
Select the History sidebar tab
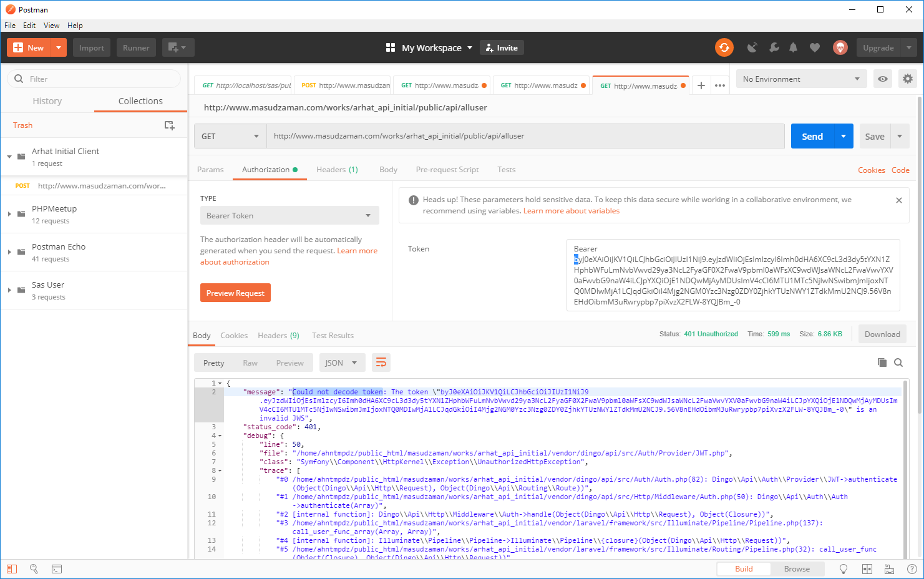(x=47, y=101)
